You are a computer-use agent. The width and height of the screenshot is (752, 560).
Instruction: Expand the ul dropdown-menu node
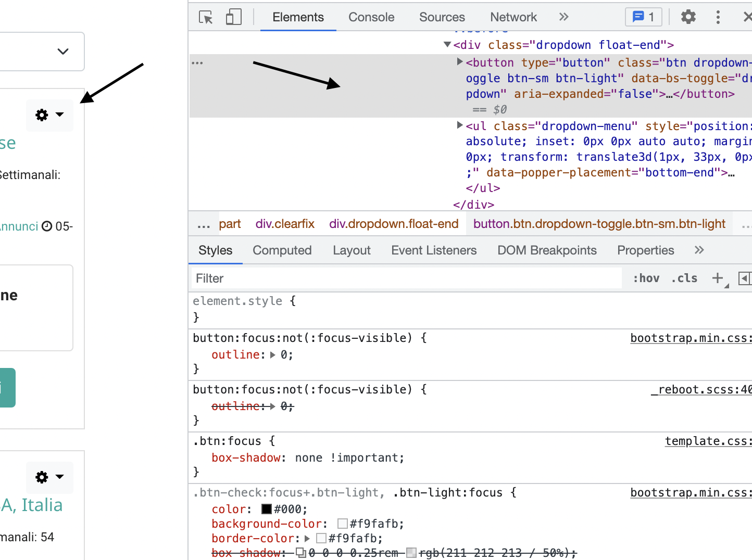click(460, 125)
